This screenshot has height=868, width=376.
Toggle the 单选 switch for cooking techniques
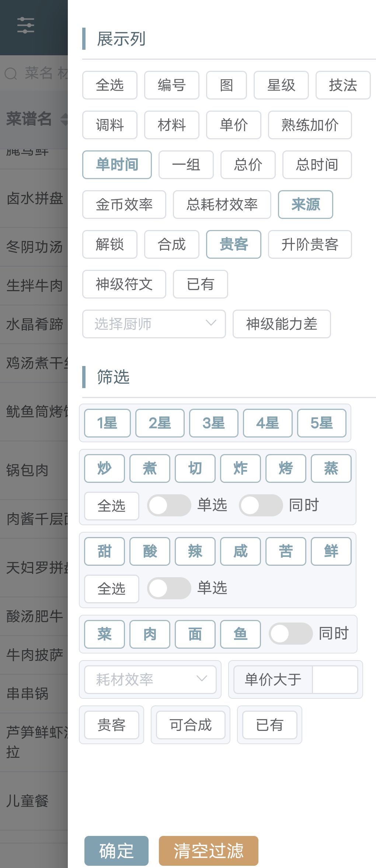pos(169,505)
